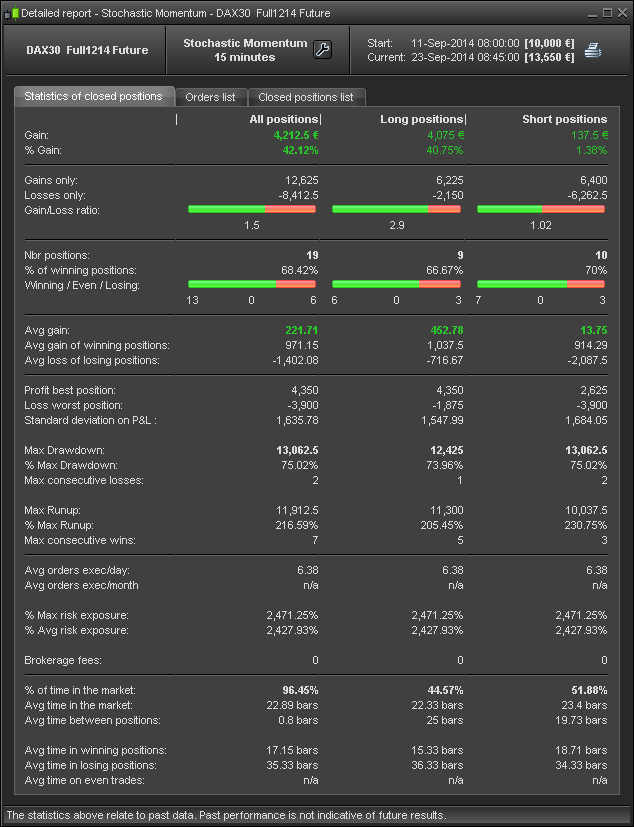Select the Gains only value 12,625
Screen dimensions: 634x827
click(x=302, y=180)
